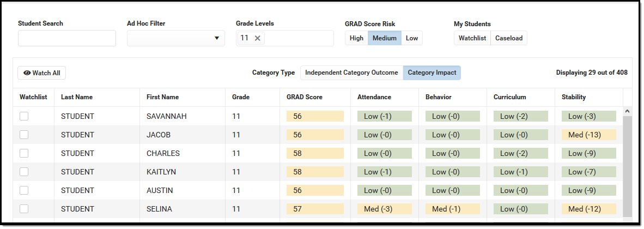The image size is (644, 229).
Task: Enable watchlist checkbox for Selina
Action: (x=24, y=209)
